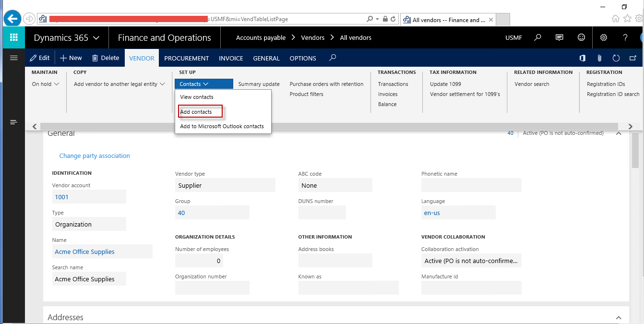
Task: Open the message center speech bubble icon
Action: pyautogui.click(x=559, y=37)
